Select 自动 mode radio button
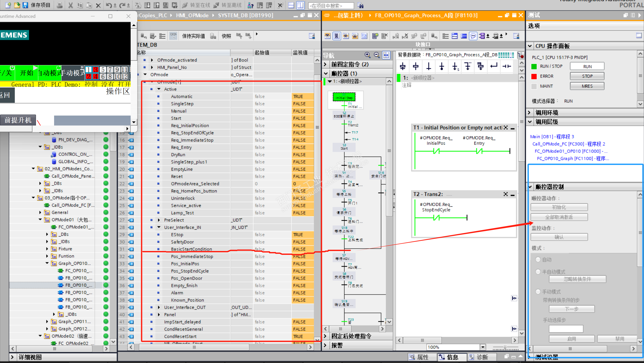The width and height of the screenshot is (644, 363). coord(538,259)
